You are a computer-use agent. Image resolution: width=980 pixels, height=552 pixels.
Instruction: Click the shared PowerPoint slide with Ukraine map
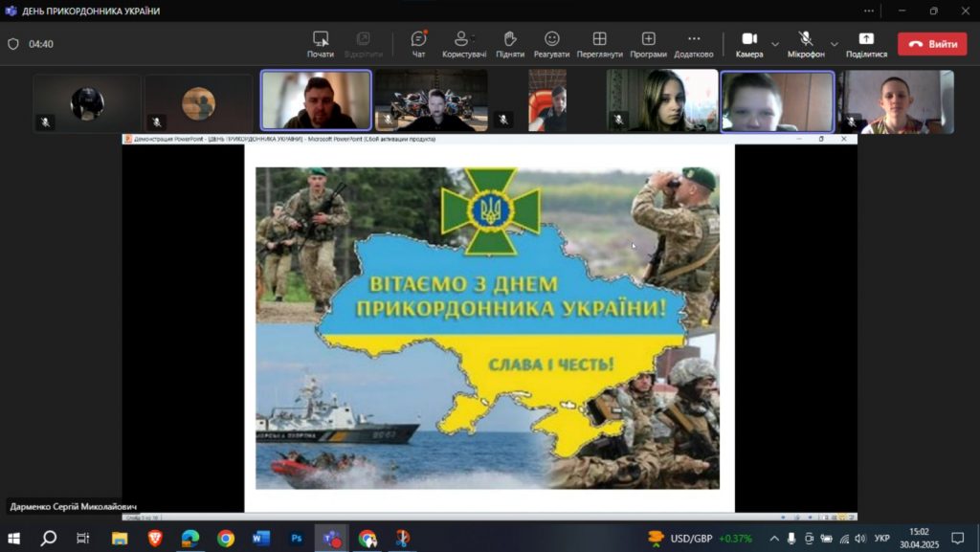click(487, 328)
